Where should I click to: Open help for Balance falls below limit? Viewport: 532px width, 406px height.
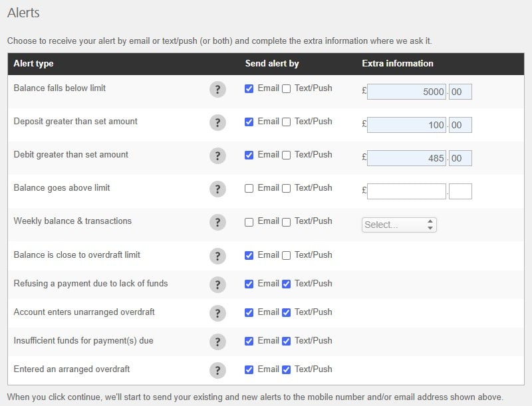(217, 90)
